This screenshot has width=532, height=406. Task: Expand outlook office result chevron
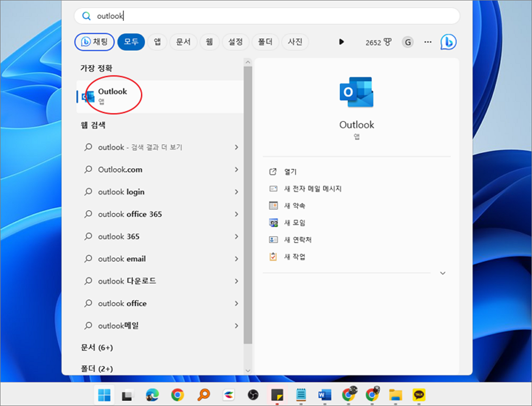coord(236,303)
